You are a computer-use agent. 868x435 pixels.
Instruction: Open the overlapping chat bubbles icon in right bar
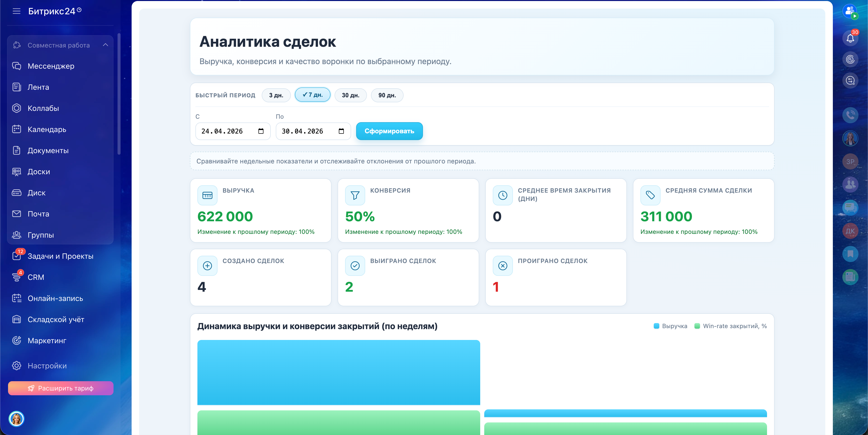click(850, 208)
